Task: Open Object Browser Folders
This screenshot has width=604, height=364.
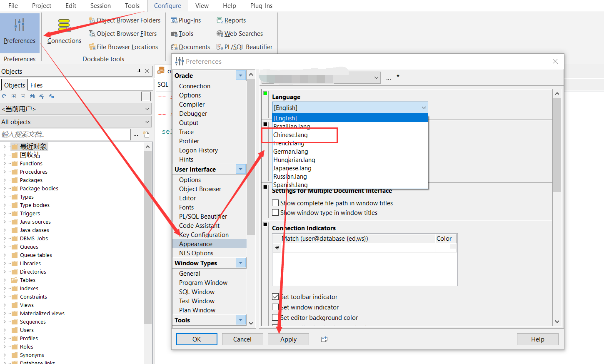Action: pyautogui.click(x=125, y=20)
